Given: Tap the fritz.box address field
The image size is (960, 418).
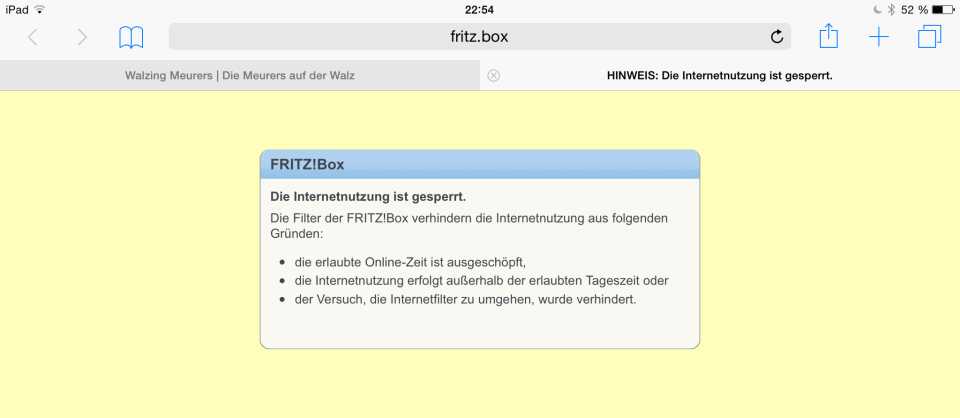Looking at the screenshot, I should click(479, 37).
